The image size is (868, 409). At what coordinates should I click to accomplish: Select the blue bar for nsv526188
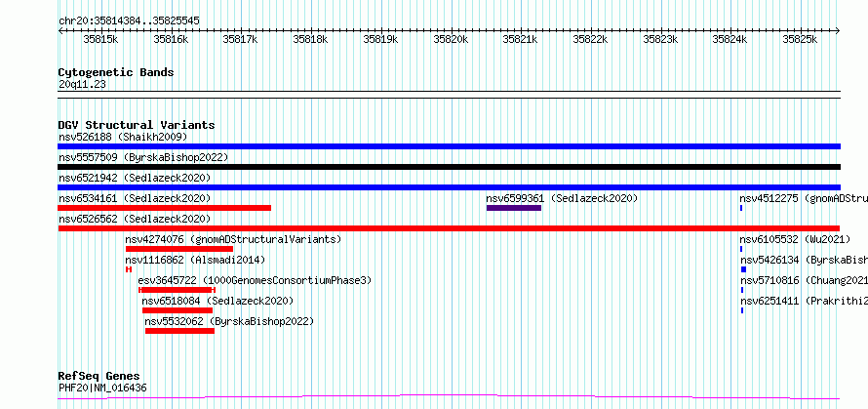coord(449,146)
